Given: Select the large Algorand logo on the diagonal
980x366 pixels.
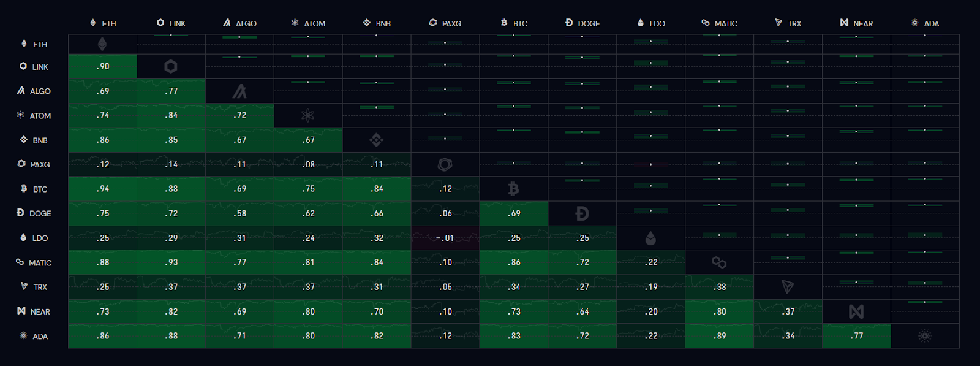Looking at the screenshot, I should click(239, 91).
